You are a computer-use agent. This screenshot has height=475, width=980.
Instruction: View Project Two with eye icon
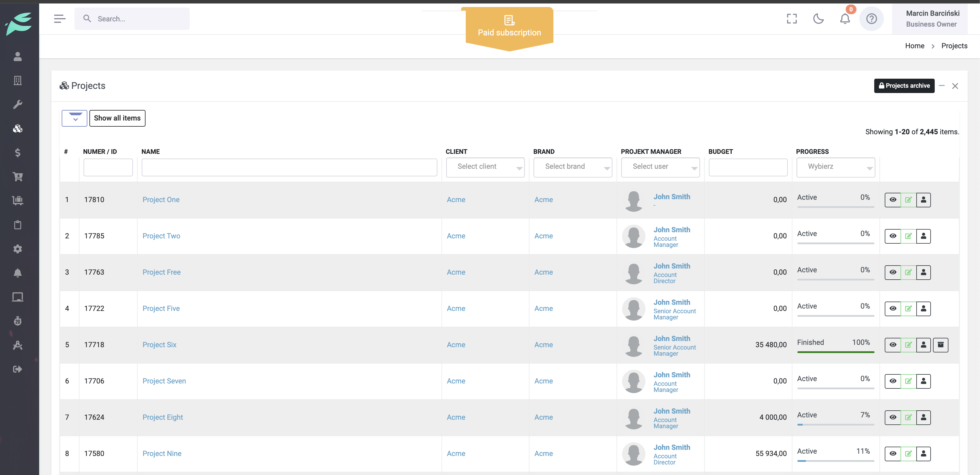(x=893, y=236)
